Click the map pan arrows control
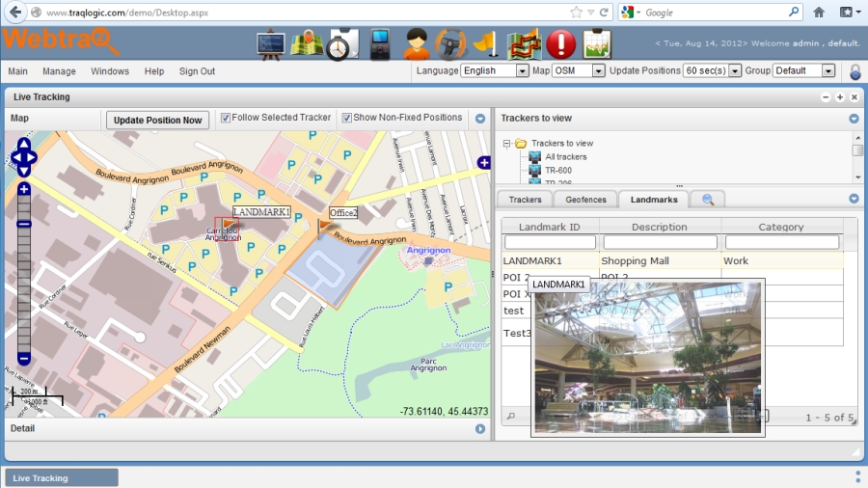868x488 pixels. click(x=24, y=158)
